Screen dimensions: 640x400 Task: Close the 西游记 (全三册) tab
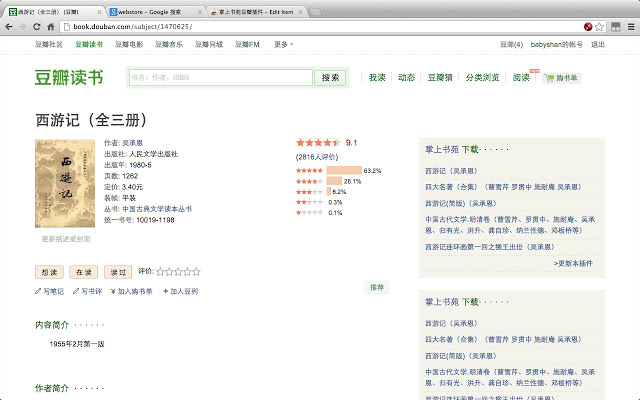click(x=99, y=12)
